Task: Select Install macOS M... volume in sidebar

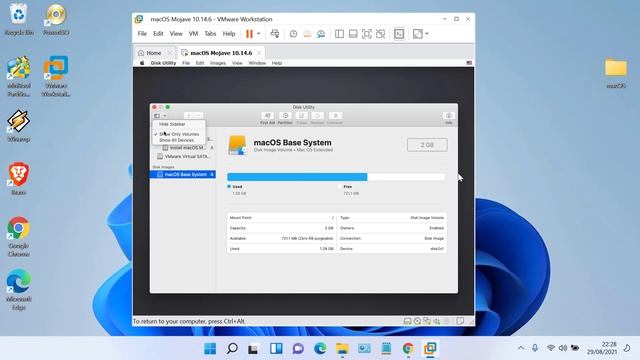Action: point(184,148)
